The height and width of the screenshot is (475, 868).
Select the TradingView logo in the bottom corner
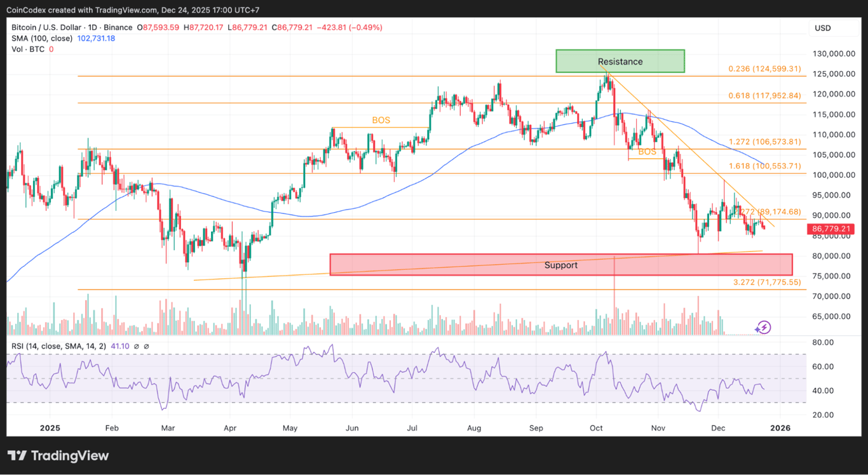point(57,455)
